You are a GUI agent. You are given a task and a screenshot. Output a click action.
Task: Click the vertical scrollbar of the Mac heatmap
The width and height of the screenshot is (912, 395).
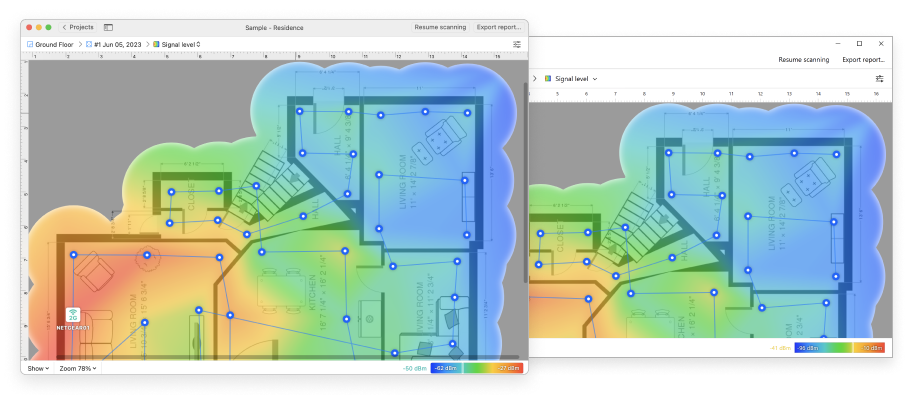tap(526, 182)
